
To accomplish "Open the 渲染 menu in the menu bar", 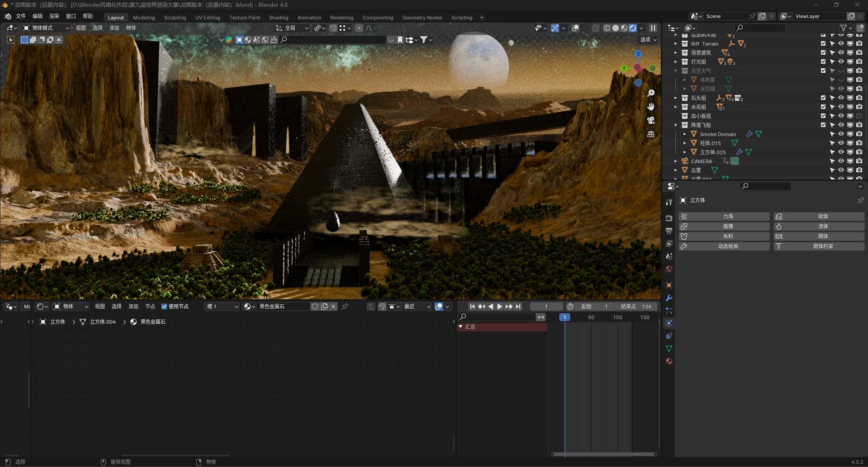I will pyautogui.click(x=54, y=16).
